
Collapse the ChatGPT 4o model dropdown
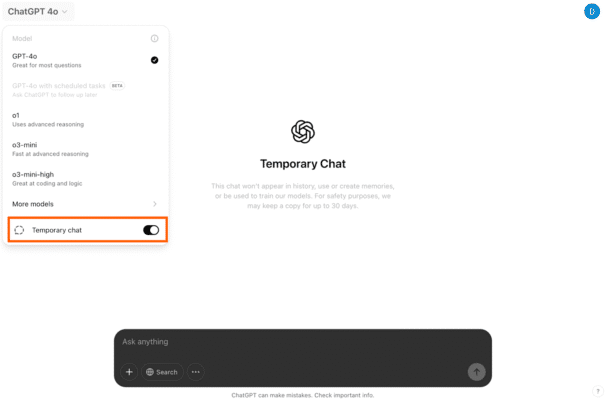click(38, 12)
